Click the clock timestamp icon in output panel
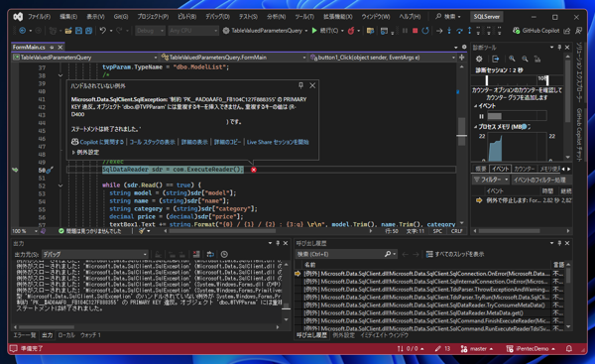The image size is (595, 364). point(224,254)
